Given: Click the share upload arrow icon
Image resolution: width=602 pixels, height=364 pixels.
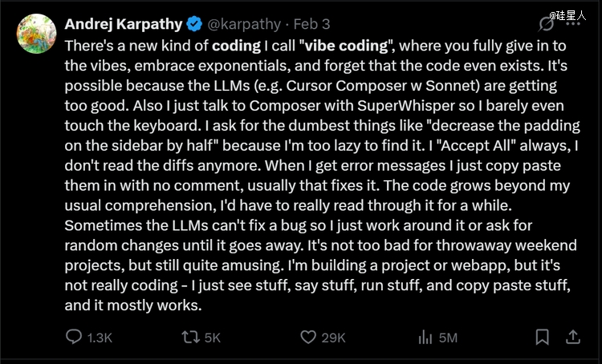Looking at the screenshot, I should tap(573, 338).
